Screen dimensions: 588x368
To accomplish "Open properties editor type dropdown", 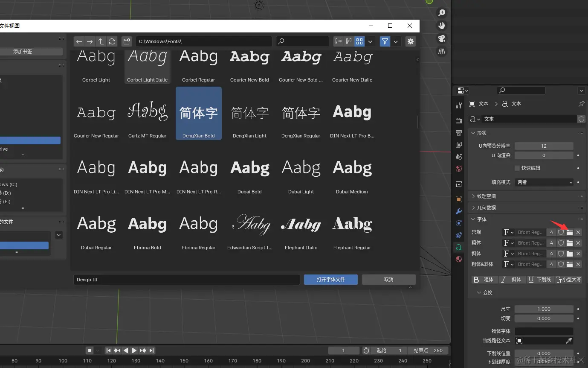I will (463, 91).
